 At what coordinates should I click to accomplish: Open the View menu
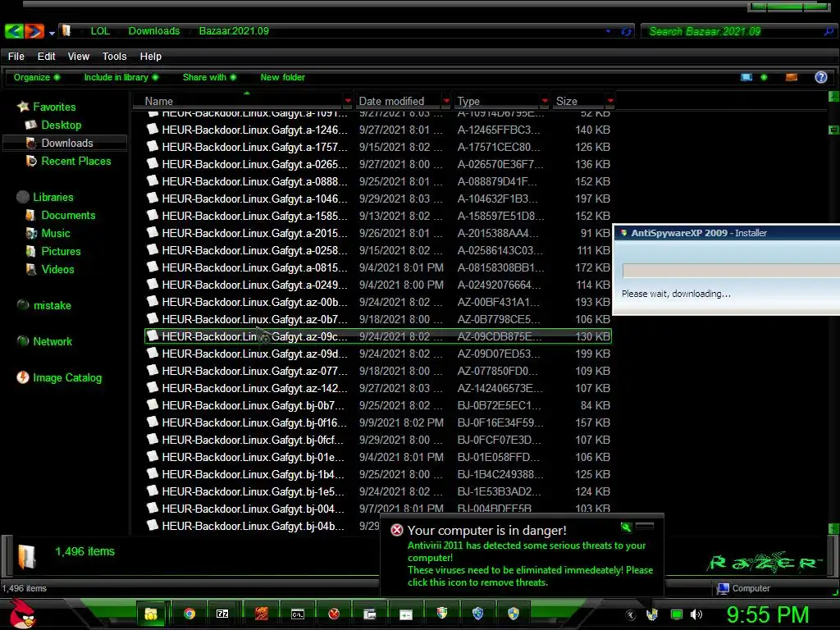[x=79, y=57]
